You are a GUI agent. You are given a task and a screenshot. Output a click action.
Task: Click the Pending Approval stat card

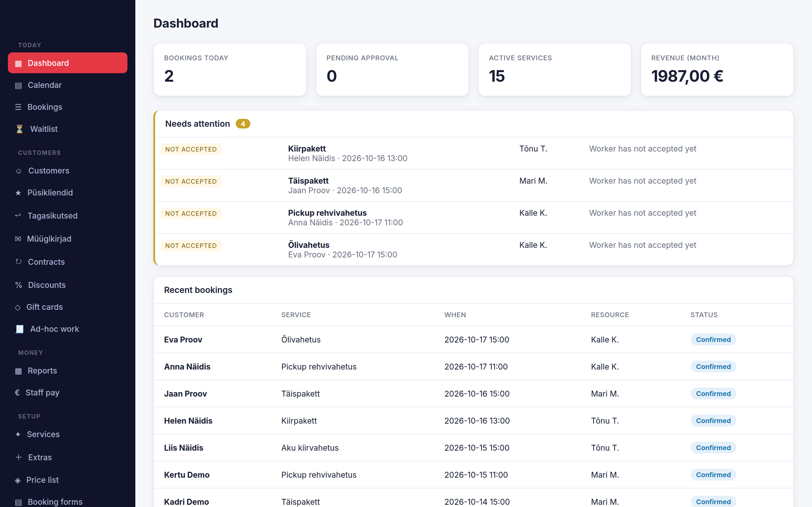(392, 69)
